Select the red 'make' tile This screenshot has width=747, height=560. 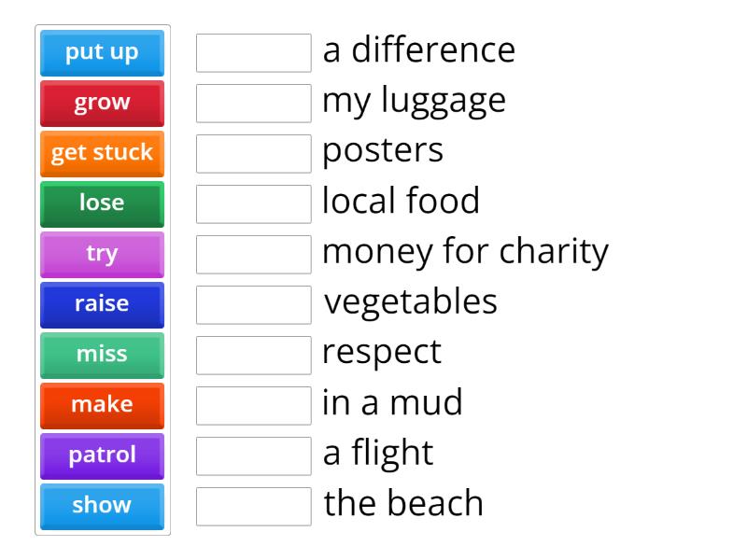point(102,406)
